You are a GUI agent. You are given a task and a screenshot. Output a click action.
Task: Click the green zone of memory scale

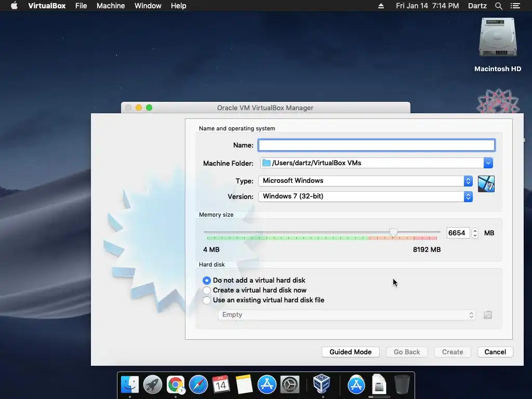(287, 238)
